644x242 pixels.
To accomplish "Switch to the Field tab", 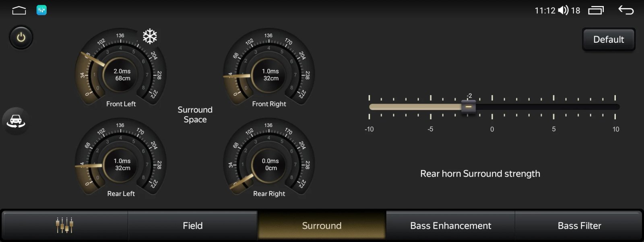I will pos(192,225).
